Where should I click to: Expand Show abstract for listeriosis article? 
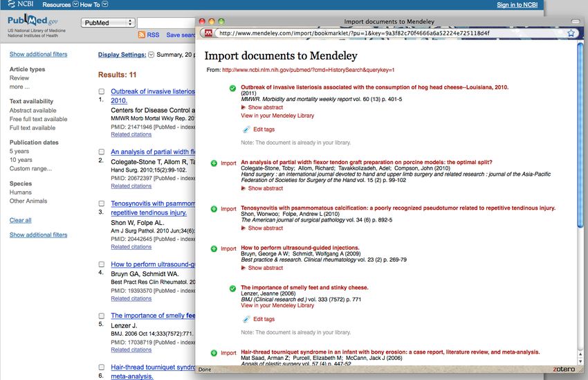coord(261,107)
